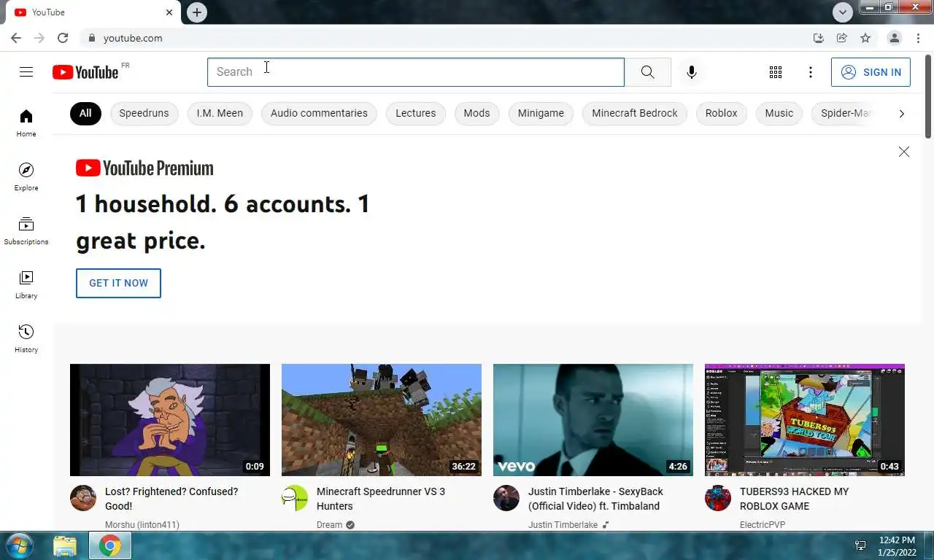Play the Morshu video thumbnail
The image size is (934, 560).
170,420
